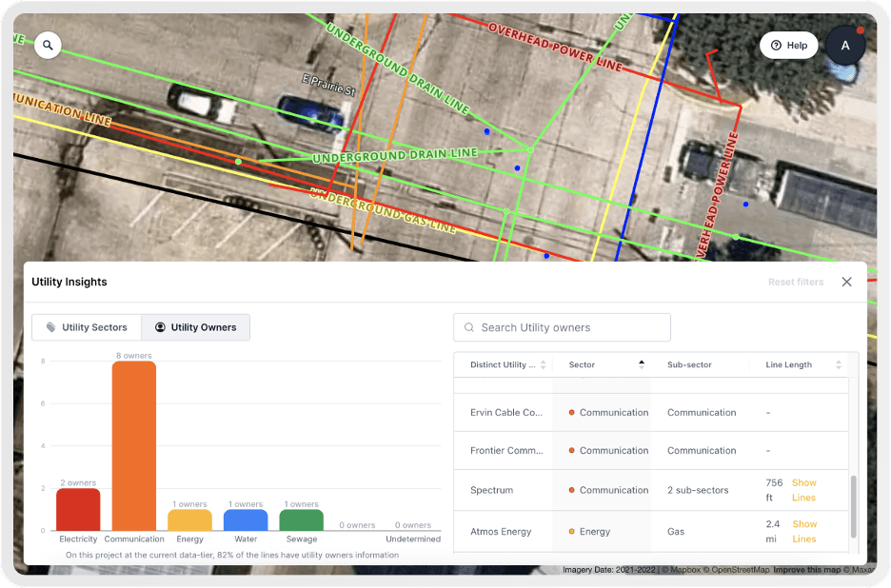Image resolution: width=891 pixels, height=588 pixels.
Task: Select the red Electricity bar
Action: [78, 509]
